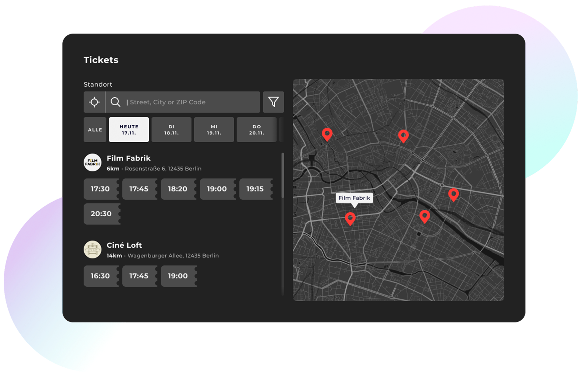
Task: Click the Film Fabrik map tooltip label
Action: click(354, 198)
